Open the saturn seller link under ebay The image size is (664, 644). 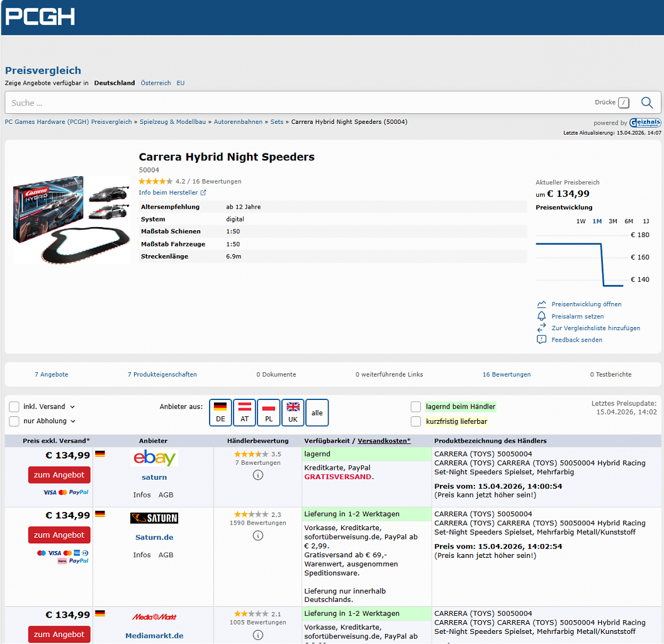[154, 477]
